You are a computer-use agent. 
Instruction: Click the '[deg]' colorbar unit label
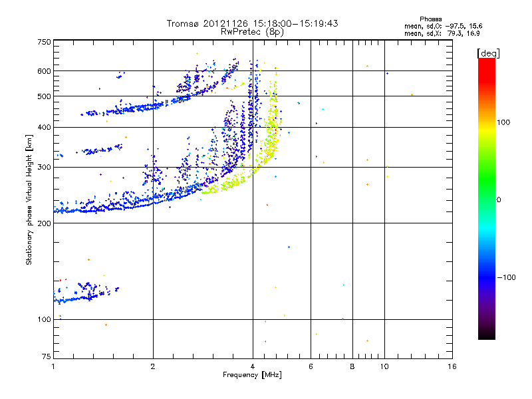click(x=488, y=53)
